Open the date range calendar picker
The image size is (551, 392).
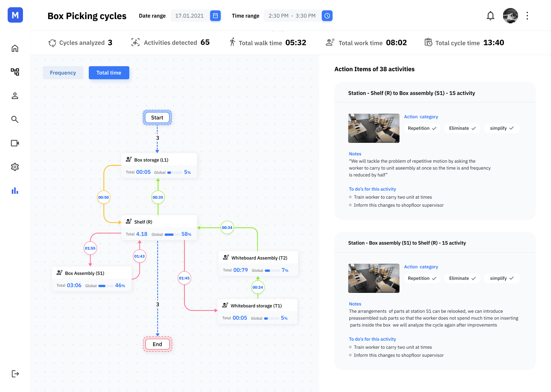pyautogui.click(x=215, y=16)
